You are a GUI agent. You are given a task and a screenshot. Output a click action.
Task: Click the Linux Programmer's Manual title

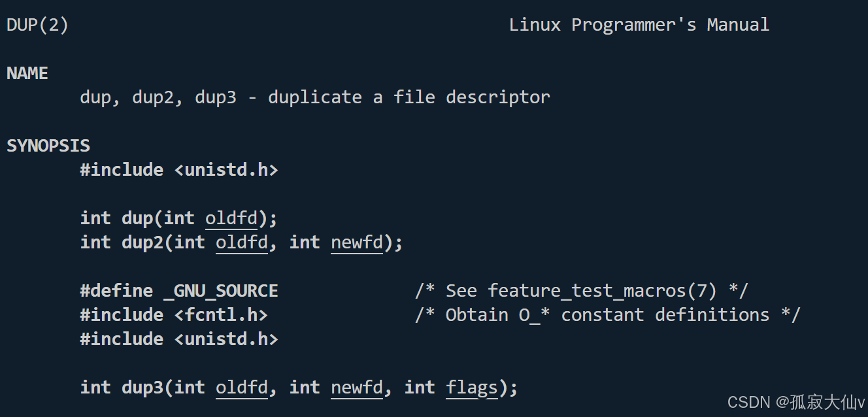(x=639, y=25)
